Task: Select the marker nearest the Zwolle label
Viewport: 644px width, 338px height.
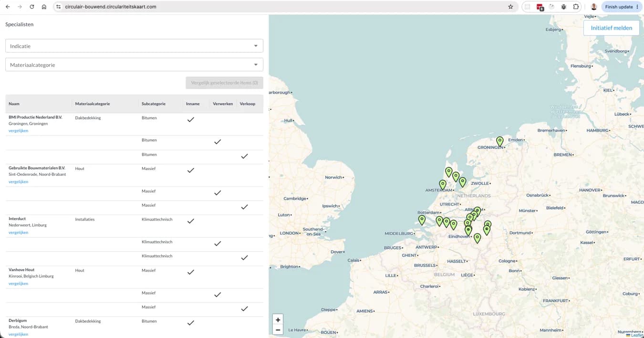Action: (462, 182)
